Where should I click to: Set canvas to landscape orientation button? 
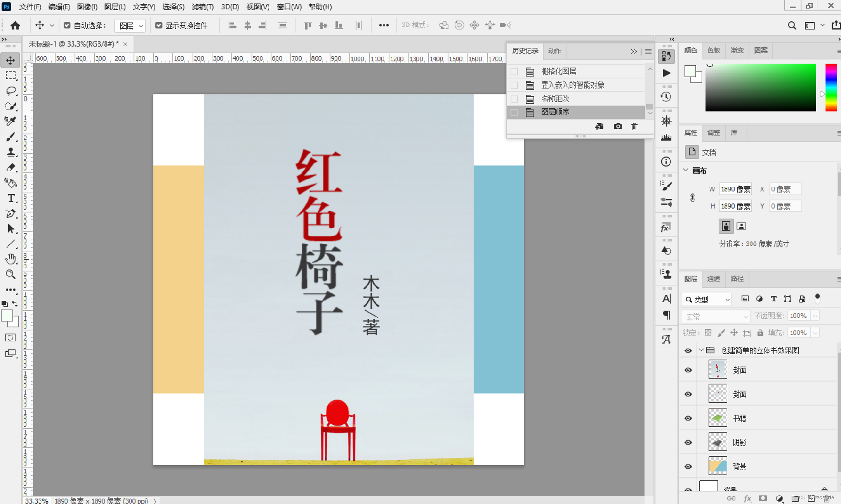coord(742,226)
